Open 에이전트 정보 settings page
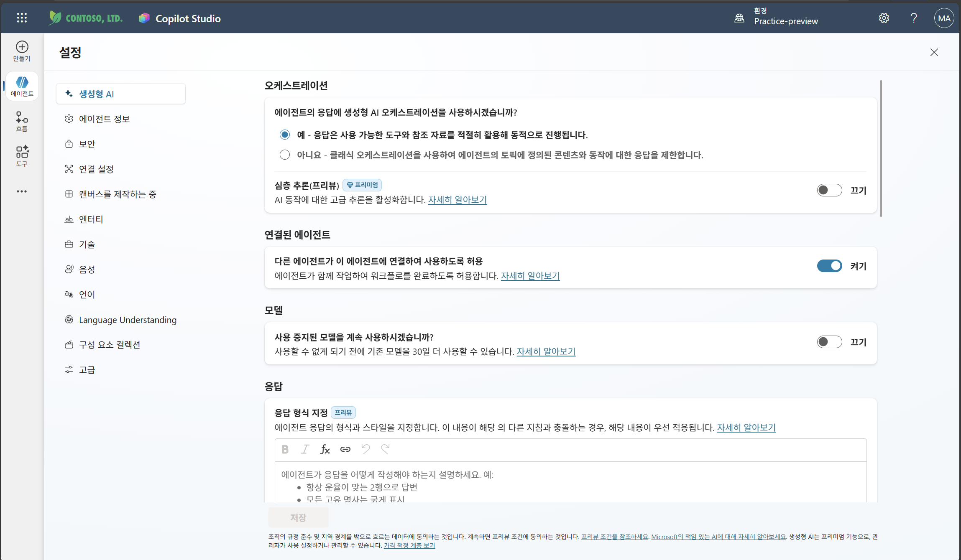The width and height of the screenshot is (961, 560). click(x=120, y=119)
